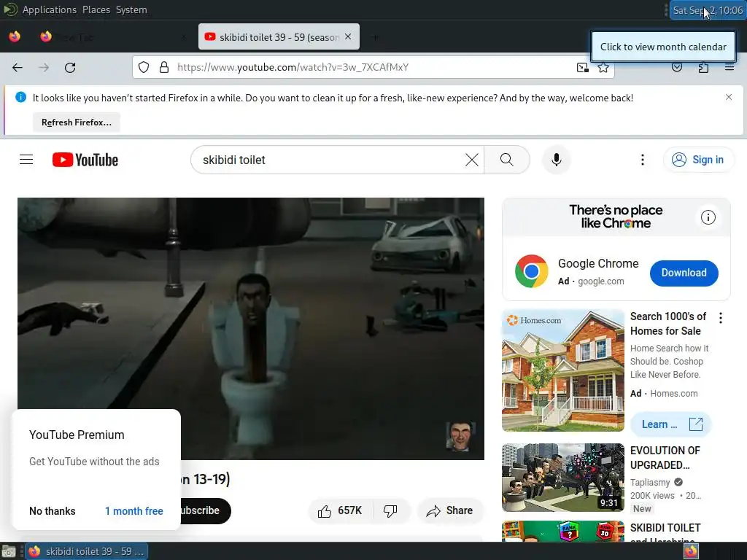The image size is (747, 560).
Task: Run the search with the magnifier button
Action: point(507,160)
